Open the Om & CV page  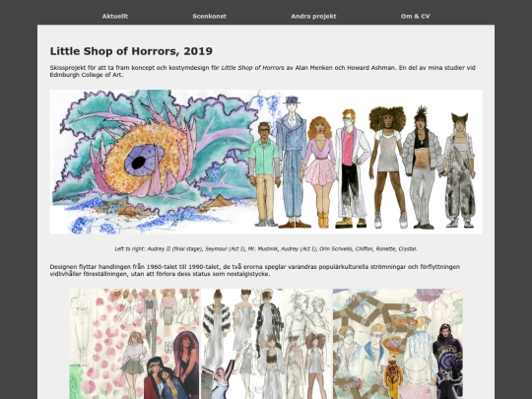tap(416, 17)
